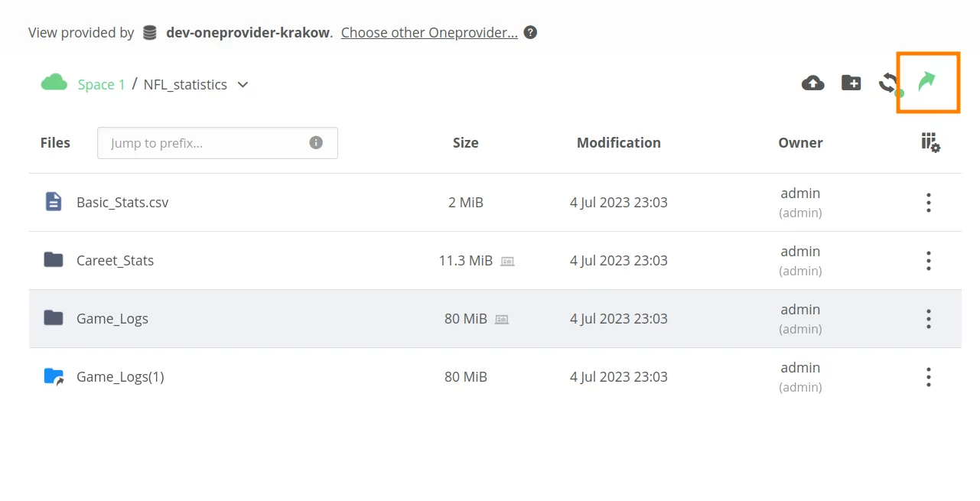Select the Basic_Stats.csv file
980x501 pixels.
pos(122,203)
